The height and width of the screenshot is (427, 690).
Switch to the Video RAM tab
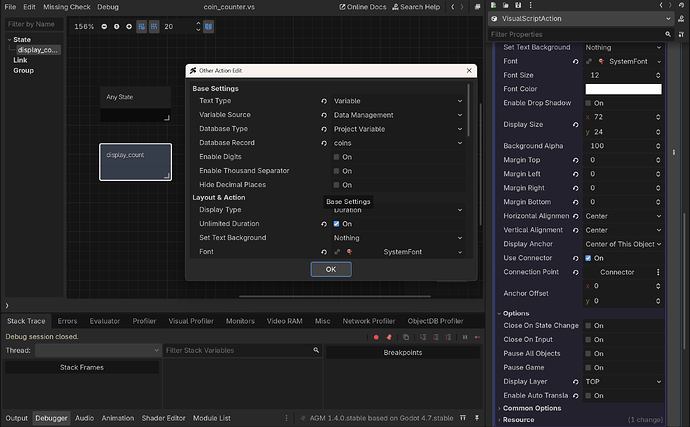tap(285, 321)
